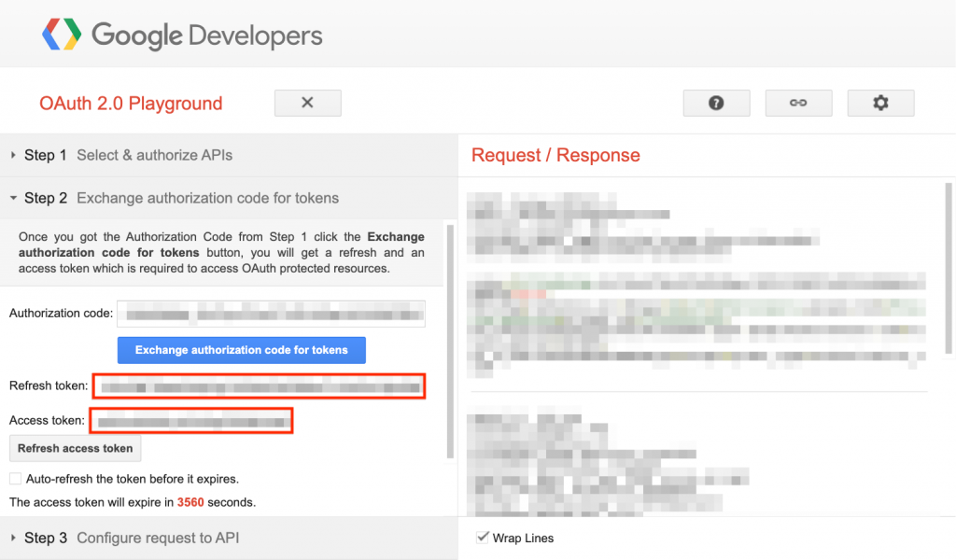Click the 3560 seconds expiry value
The width and height of the screenshot is (956, 560).
(x=190, y=502)
